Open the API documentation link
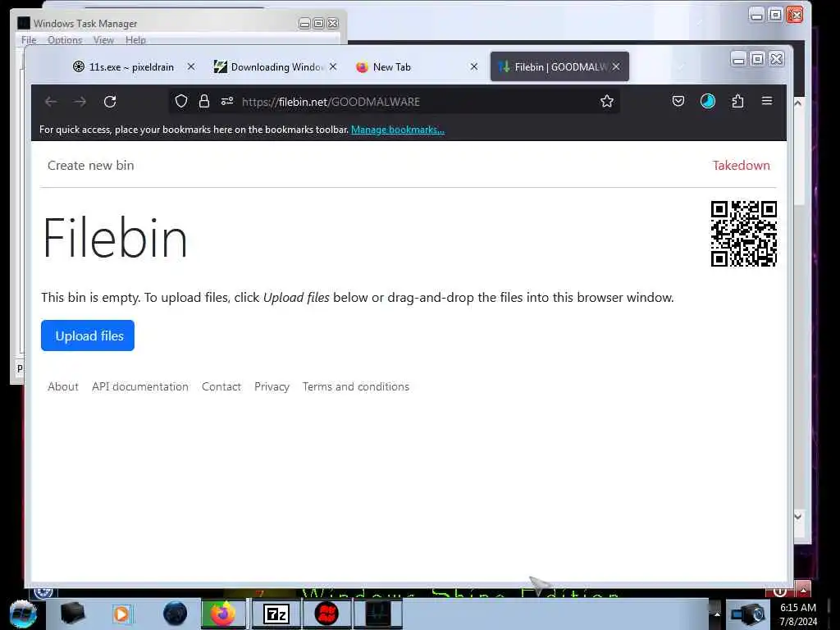This screenshot has width=840, height=630. (x=139, y=387)
